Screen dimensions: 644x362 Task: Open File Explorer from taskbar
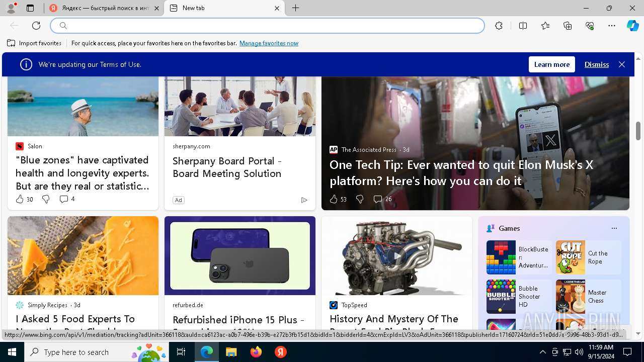click(x=231, y=352)
